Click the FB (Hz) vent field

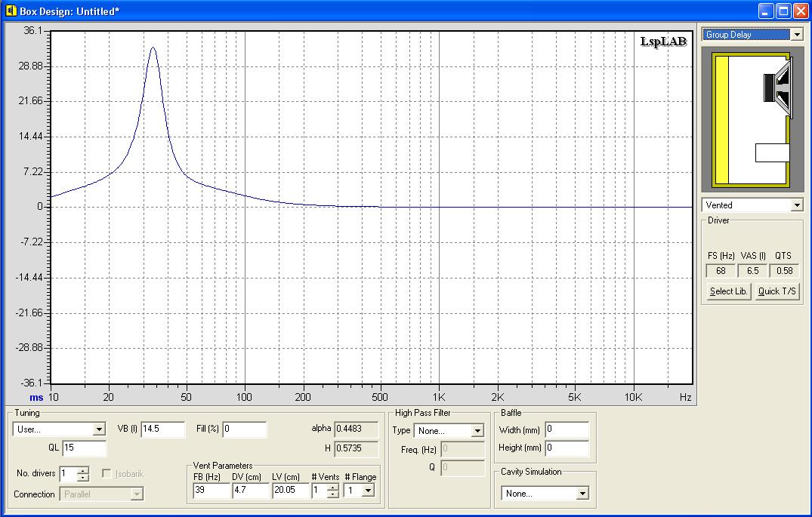(211, 490)
